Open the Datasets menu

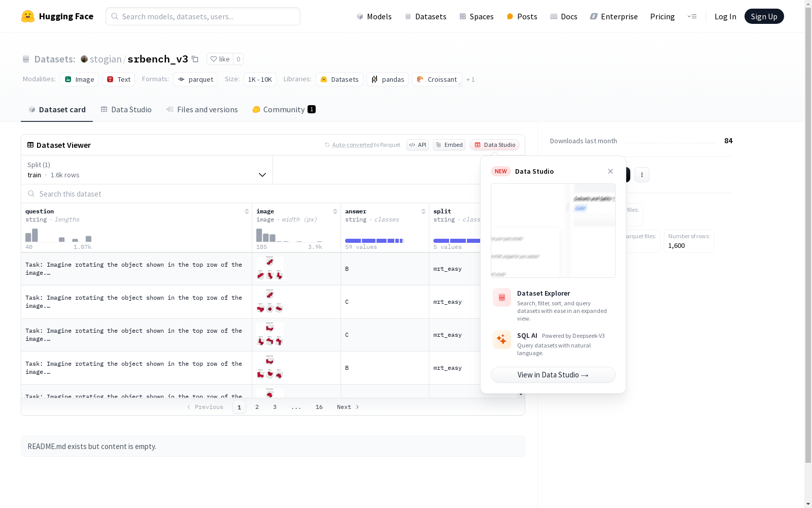click(x=425, y=16)
